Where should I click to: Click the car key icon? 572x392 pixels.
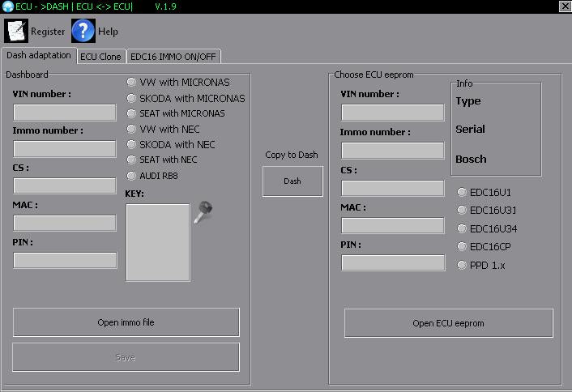pos(203,212)
